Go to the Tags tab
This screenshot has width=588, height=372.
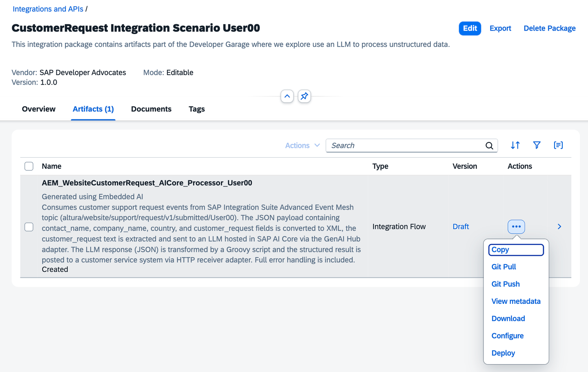pyautogui.click(x=197, y=109)
